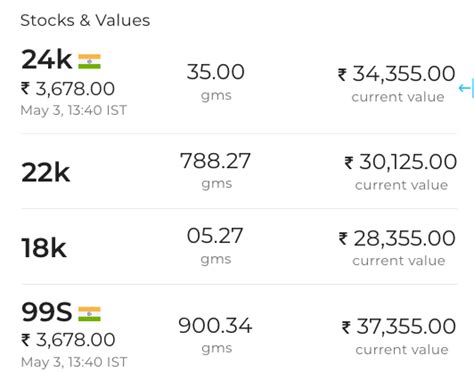The height and width of the screenshot is (372, 474).
Task: Click the India flag icon next to 99S
Action: pyautogui.click(x=89, y=314)
